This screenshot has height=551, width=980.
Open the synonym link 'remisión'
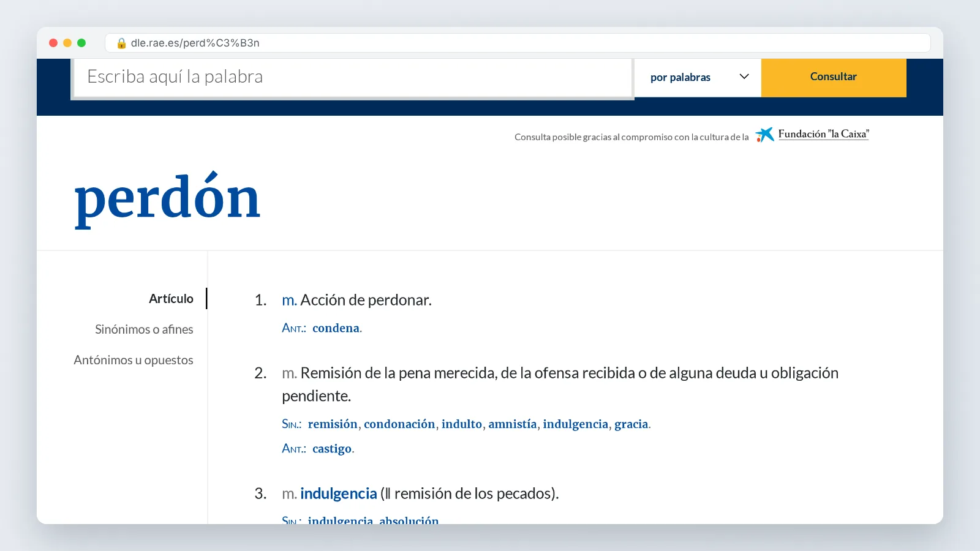coord(333,424)
